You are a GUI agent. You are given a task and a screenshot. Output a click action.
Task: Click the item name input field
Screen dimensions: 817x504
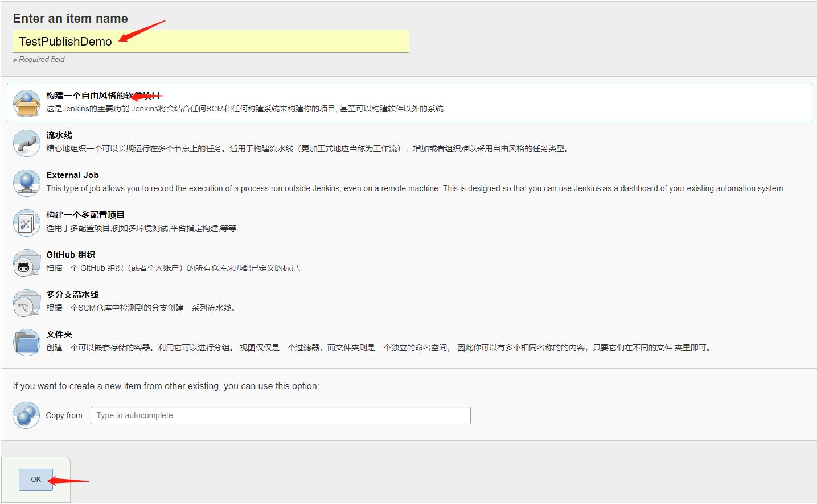(x=211, y=42)
